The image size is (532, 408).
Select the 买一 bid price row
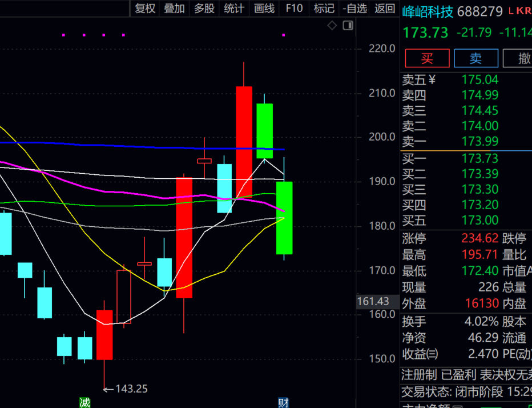[466, 159]
